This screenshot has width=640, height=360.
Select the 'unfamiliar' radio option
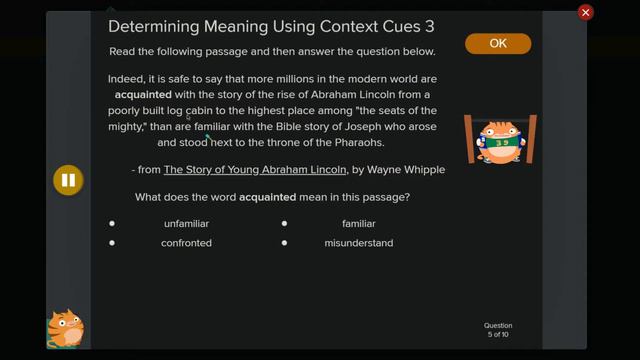pos(112,224)
